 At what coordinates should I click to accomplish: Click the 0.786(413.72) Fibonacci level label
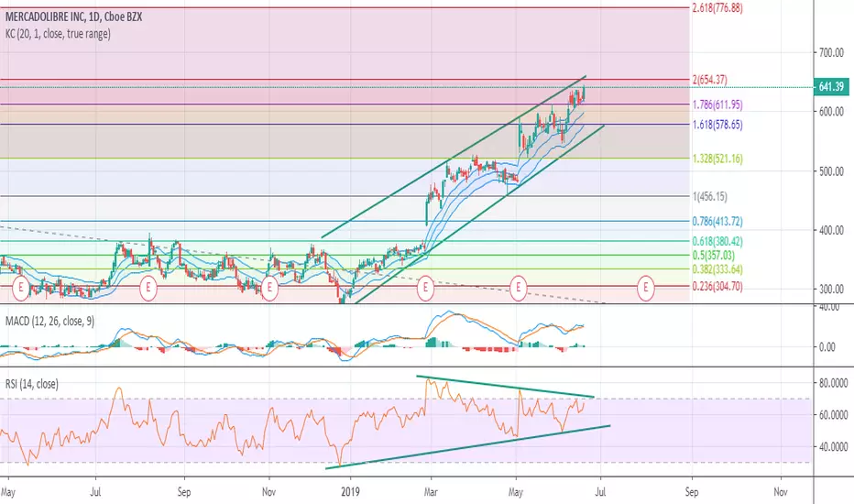click(x=717, y=221)
